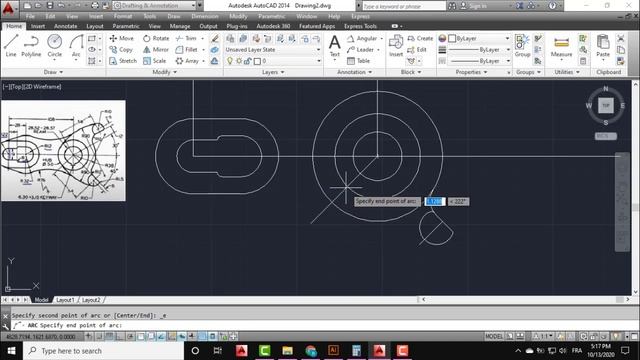The width and height of the screenshot is (640, 360).
Task: Toggle Snap Mode in status bar
Action: 100,336
